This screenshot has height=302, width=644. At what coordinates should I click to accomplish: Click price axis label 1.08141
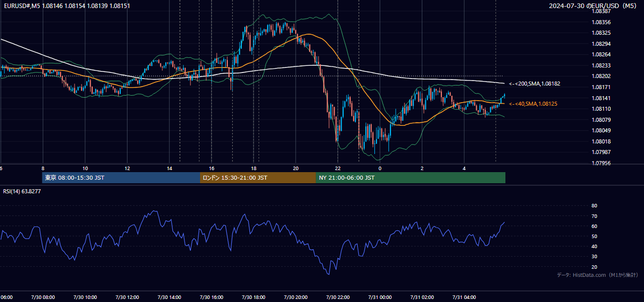[x=602, y=98]
